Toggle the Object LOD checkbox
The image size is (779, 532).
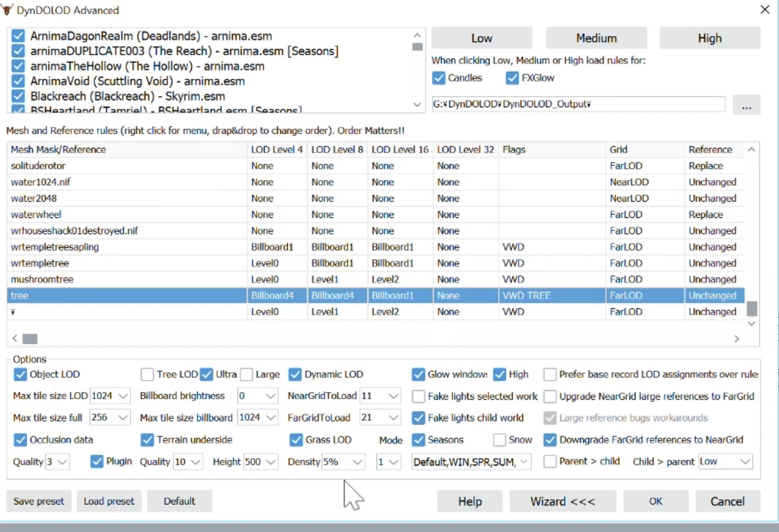tap(20, 374)
